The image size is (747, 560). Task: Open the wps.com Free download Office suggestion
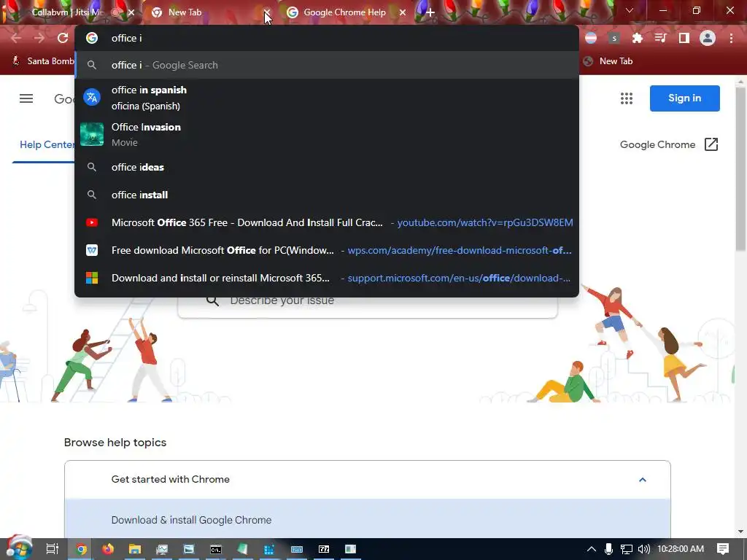pyautogui.click(x=327, y=250)
